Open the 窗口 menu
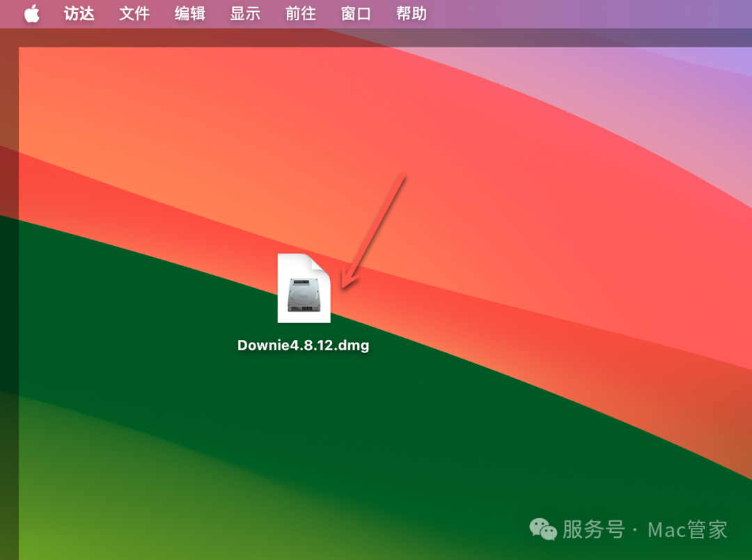Screen dimensions: 752x560 [x=356, y=13]
